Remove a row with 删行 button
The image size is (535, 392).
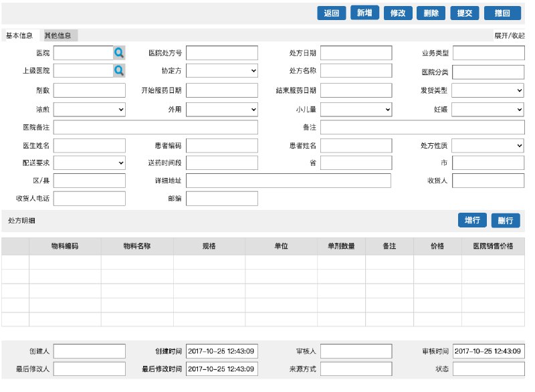[x=506, y=220]
